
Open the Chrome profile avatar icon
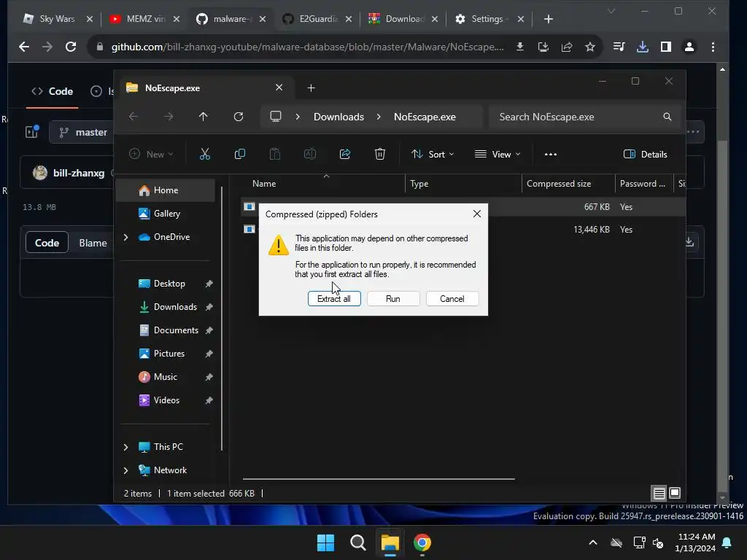[x=689, y=47]
